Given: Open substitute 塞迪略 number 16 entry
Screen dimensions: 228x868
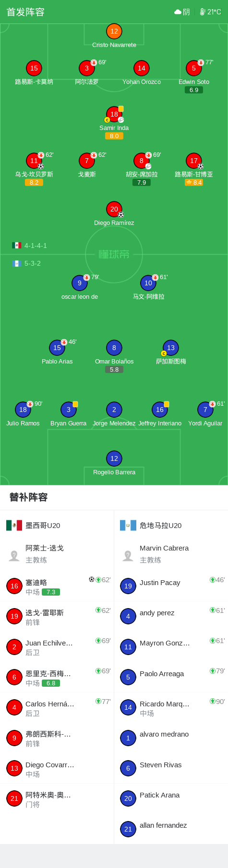Looking at the screenshot, I should (57, 586).
